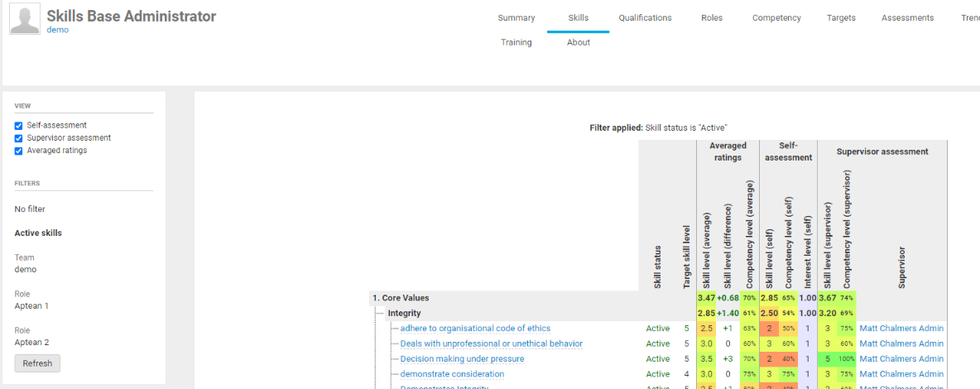Open the Training tab

coord(516,42)
